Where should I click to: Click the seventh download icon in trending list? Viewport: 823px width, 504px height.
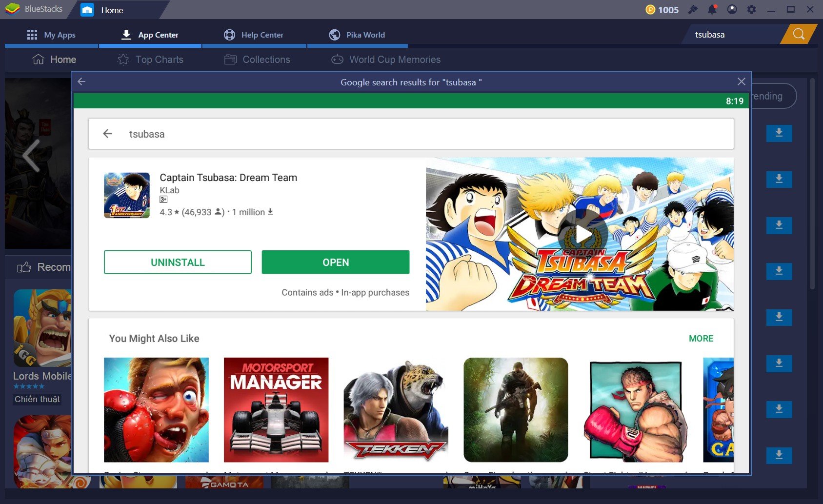(779, 409)
